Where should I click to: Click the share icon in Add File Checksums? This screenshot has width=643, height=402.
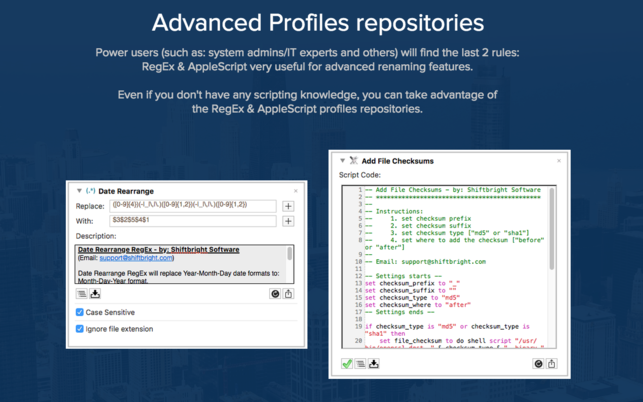click(x=551, y=364)
